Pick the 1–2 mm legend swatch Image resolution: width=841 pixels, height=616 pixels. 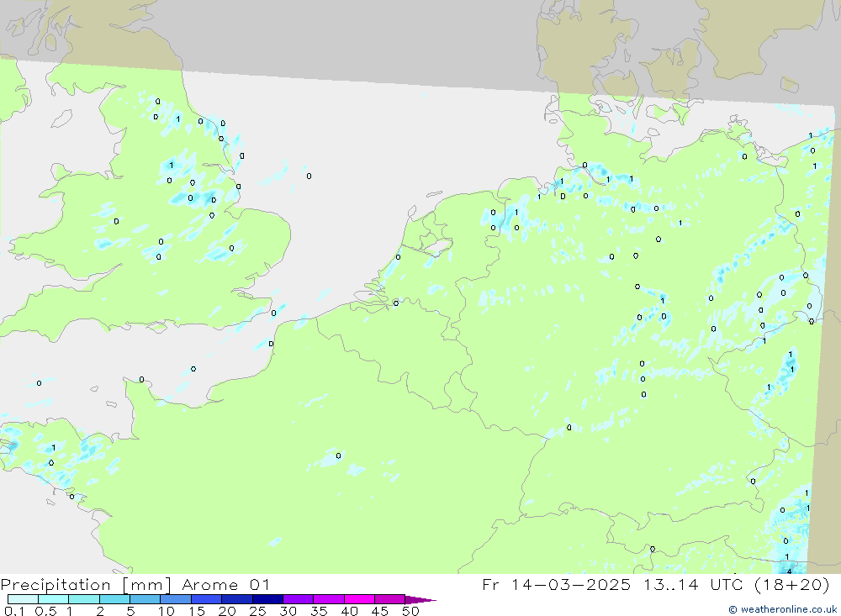pyautogui.click(x=84, y=599)
